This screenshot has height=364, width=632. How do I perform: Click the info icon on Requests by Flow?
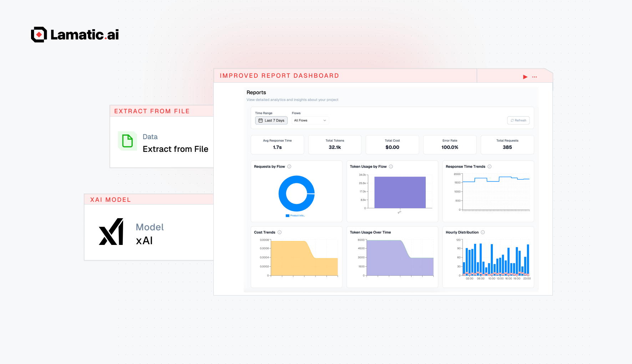289,166
